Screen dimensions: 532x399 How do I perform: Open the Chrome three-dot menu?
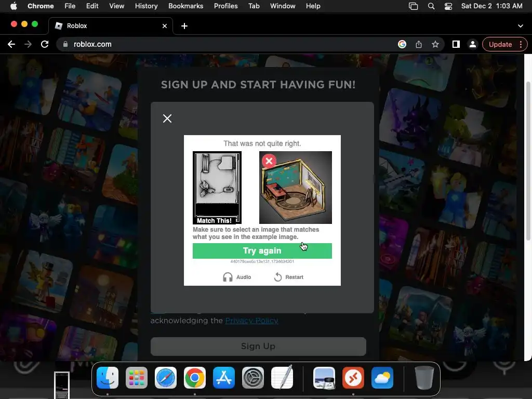[x=521, y=45]
